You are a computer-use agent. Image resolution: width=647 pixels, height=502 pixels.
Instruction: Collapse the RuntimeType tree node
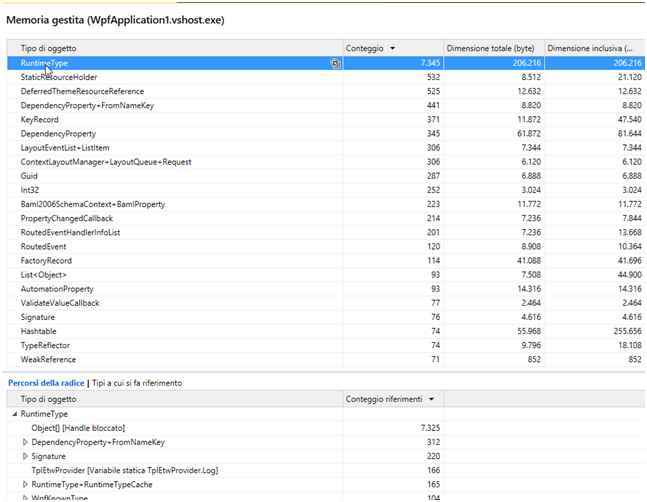pos(15,414)
